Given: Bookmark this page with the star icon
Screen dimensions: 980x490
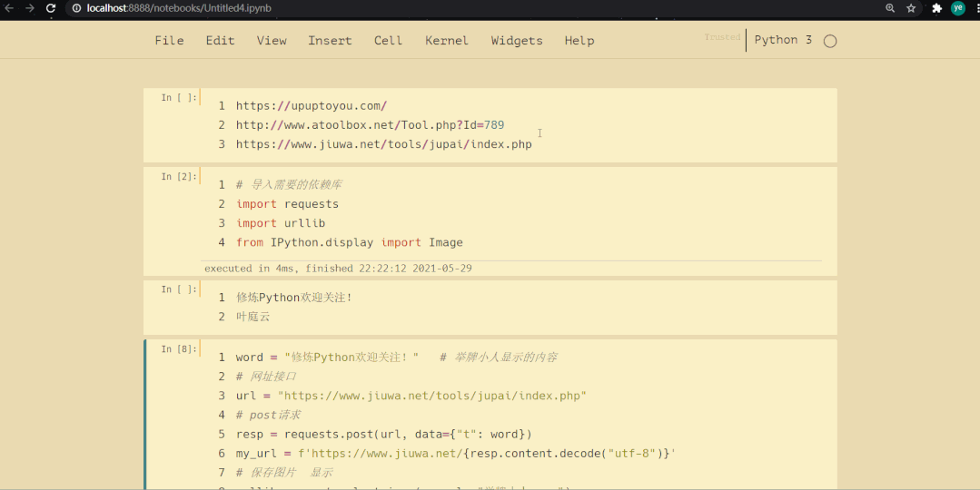Looking at the screenshot, I should (911, 8).
